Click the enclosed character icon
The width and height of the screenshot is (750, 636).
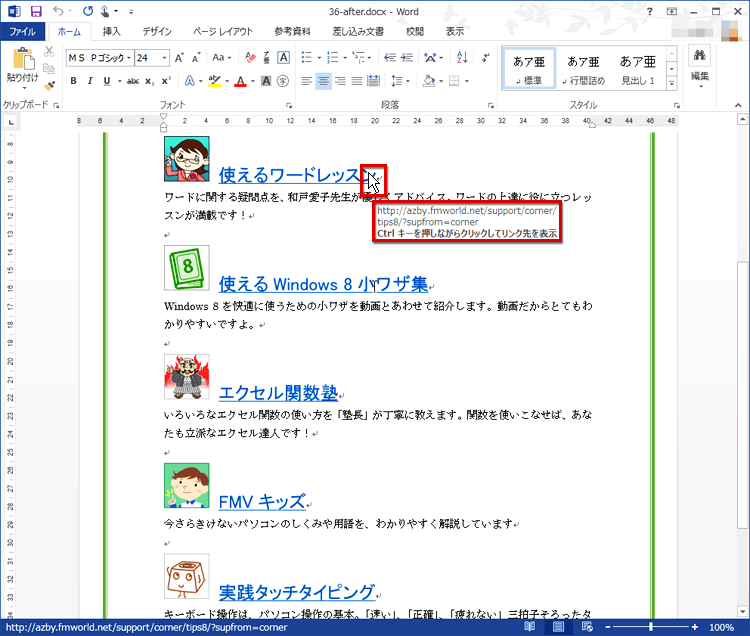tap(283, 81)
